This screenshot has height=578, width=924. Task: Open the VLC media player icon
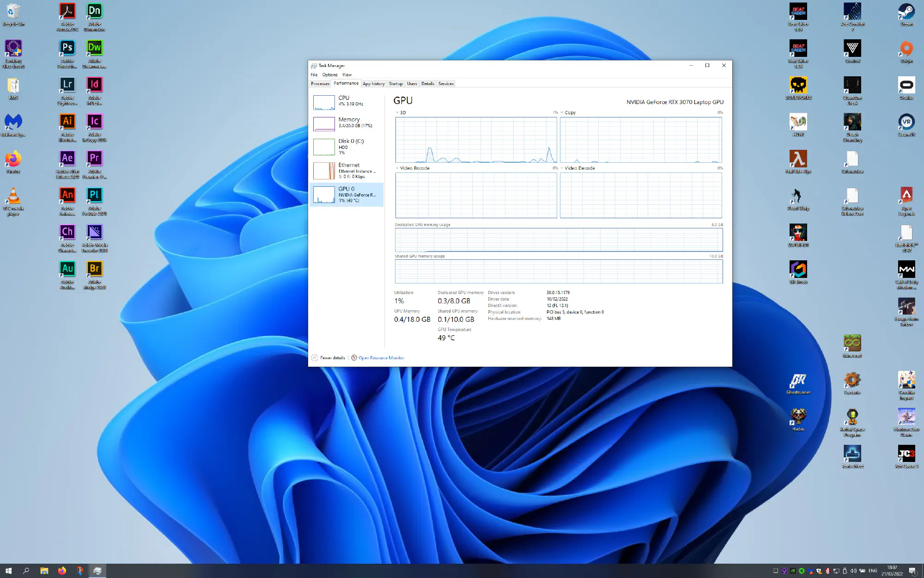click(x=13, y=196)
